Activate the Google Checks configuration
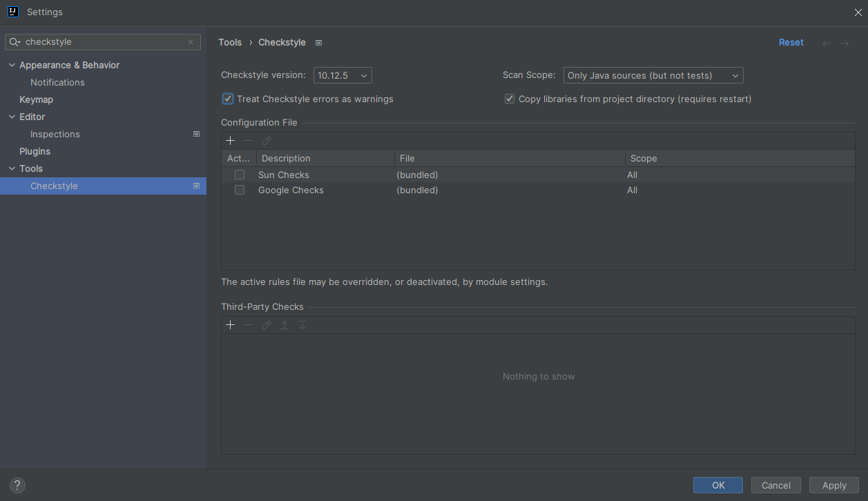 239,190
